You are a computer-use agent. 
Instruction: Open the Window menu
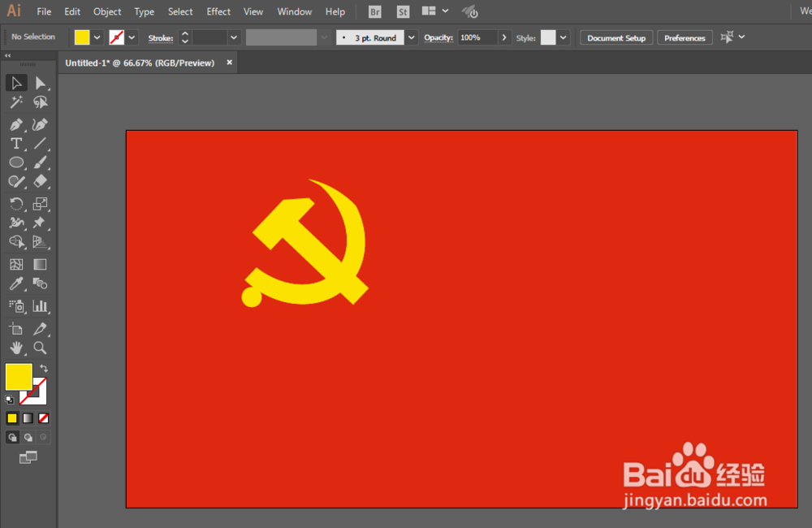click(294, 11)
